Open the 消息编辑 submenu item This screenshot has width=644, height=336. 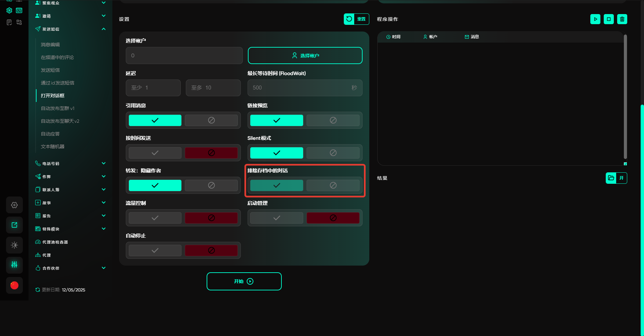(x=50, y=45)
